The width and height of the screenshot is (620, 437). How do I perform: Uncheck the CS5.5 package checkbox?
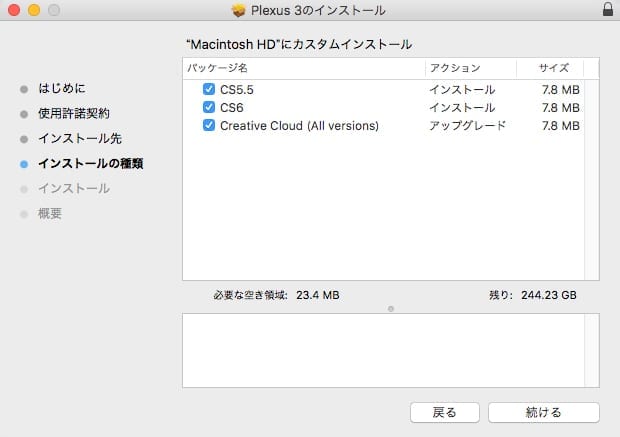pyautogui.click(x=209, y=89)
